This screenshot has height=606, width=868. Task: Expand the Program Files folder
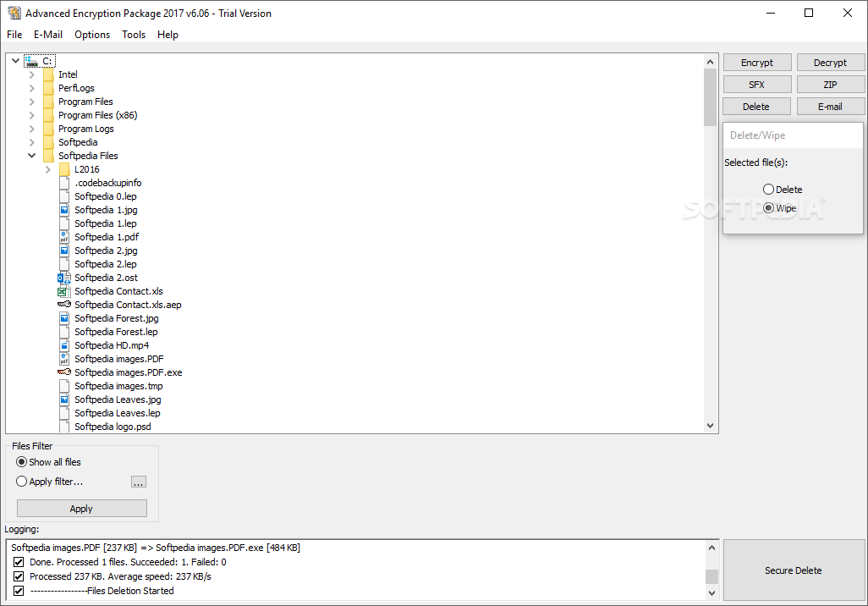coord(31,102)
